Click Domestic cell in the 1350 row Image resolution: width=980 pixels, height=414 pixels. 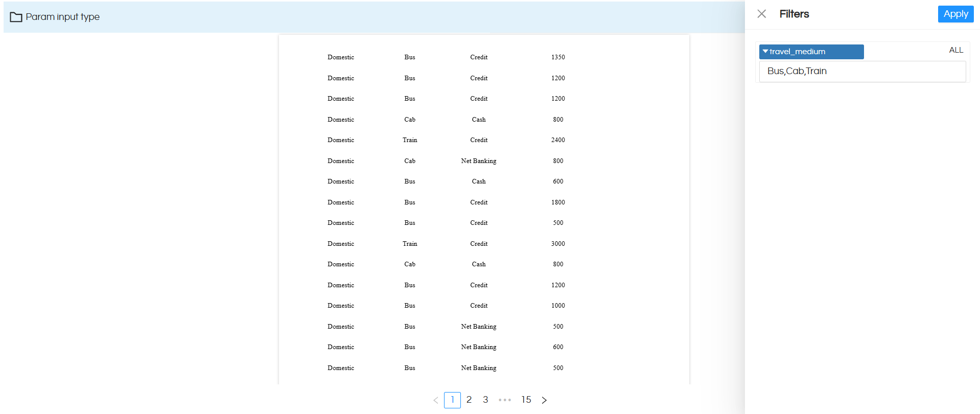pos(341,57)
